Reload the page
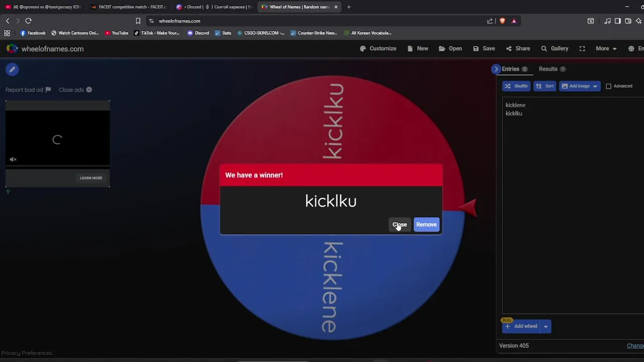 (28, 21)
